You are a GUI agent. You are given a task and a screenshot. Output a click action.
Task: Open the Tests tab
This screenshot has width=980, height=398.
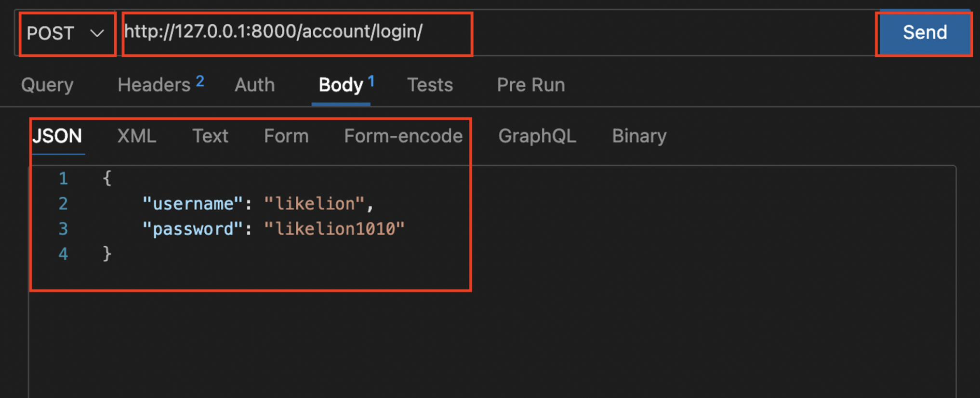coord(430,85)
